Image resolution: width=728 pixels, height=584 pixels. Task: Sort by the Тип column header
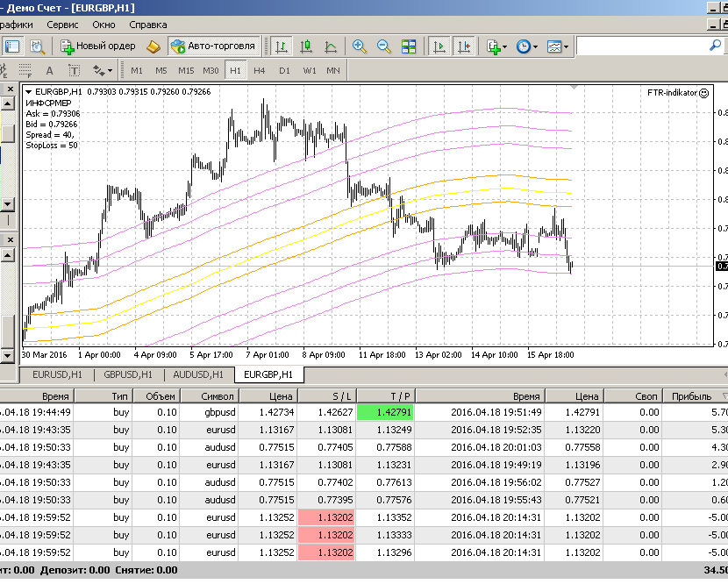tap(103, 396)
